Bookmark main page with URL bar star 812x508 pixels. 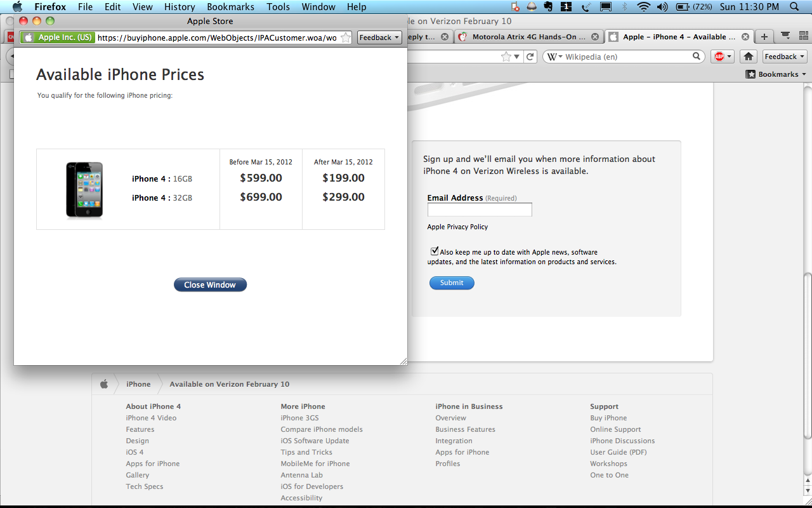506,57
